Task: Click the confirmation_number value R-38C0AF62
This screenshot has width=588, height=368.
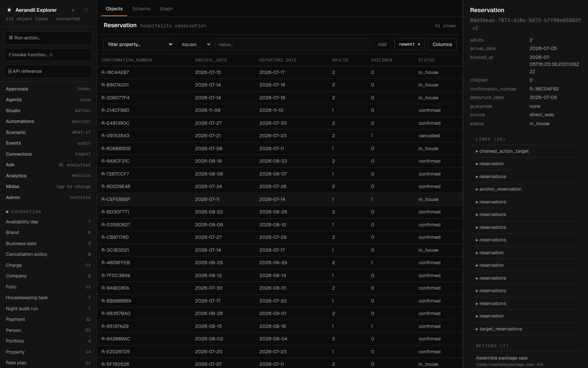Action: click(x=544, y=89)
